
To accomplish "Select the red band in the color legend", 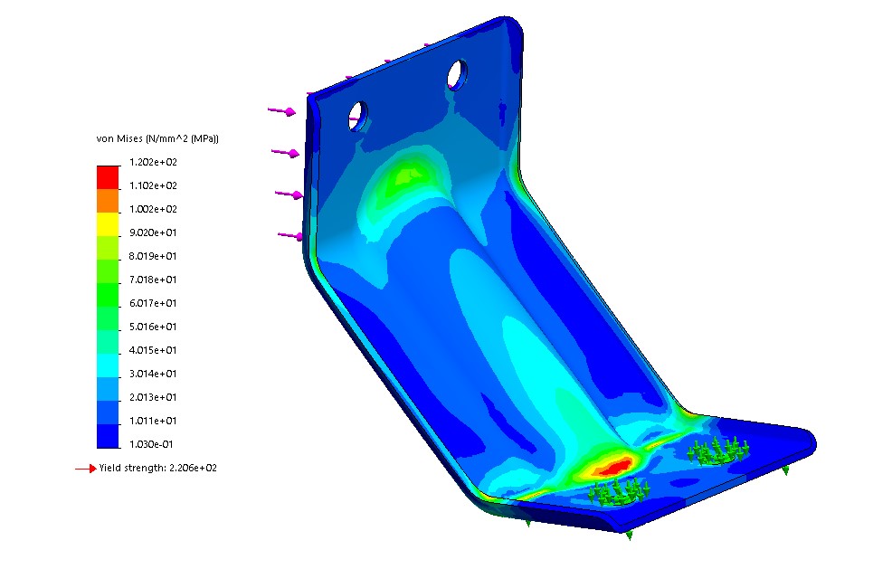I will 108,177.
